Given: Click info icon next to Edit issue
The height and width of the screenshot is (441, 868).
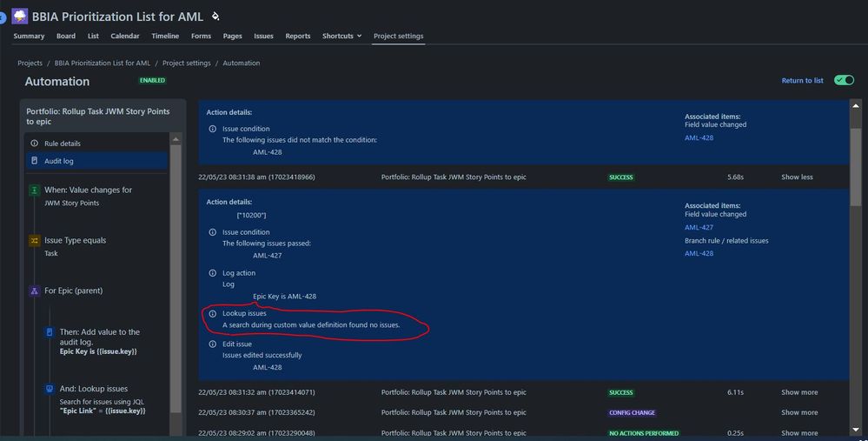Looking at the screenshot, I should pos(212,344).
